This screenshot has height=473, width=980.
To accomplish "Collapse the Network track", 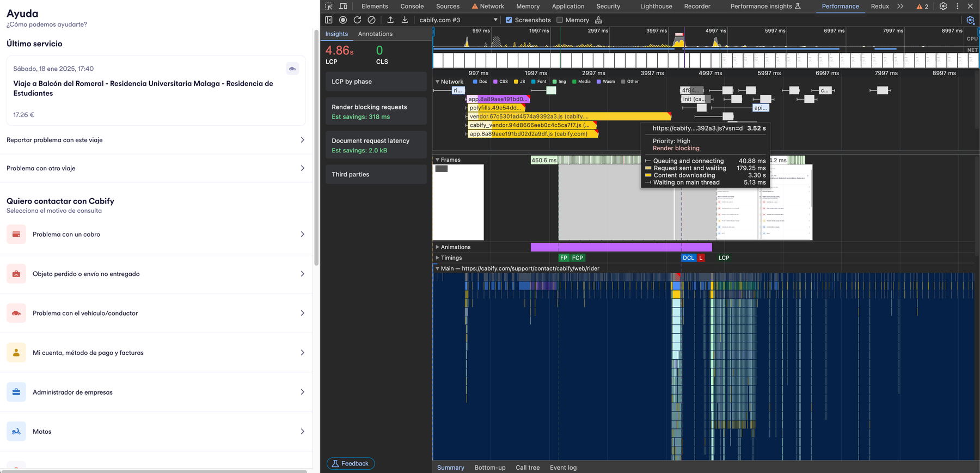I will [x=437, y=82].
